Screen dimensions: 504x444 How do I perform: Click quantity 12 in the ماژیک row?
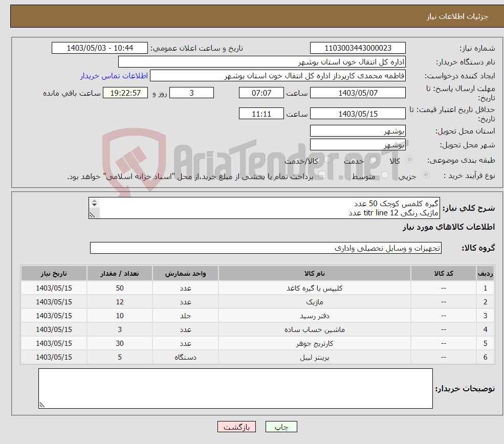[x=120, y=302]
